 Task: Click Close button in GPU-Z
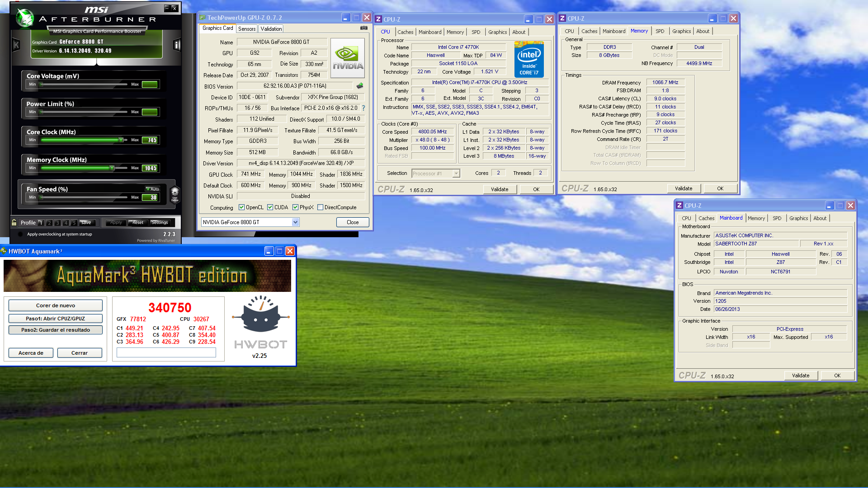353,222
